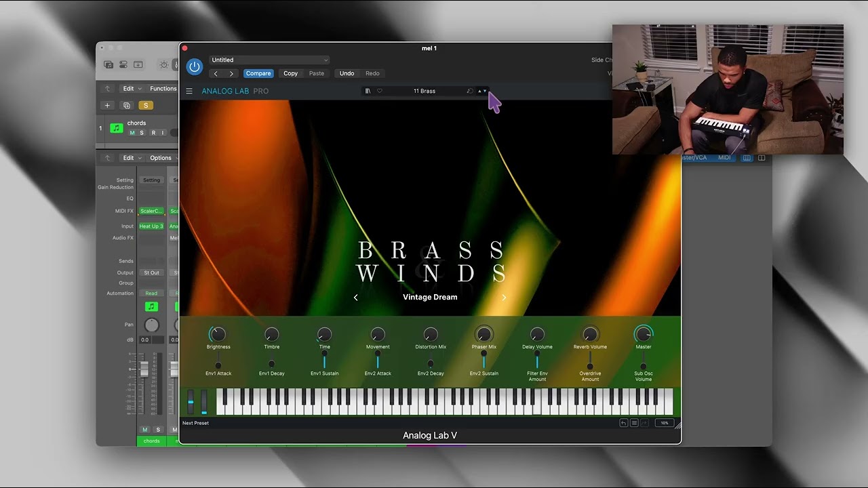The height and width of the screenshot is (488, 868).
Task: Open the Analog Lab history list icon
Action: (x=634, y=423)
